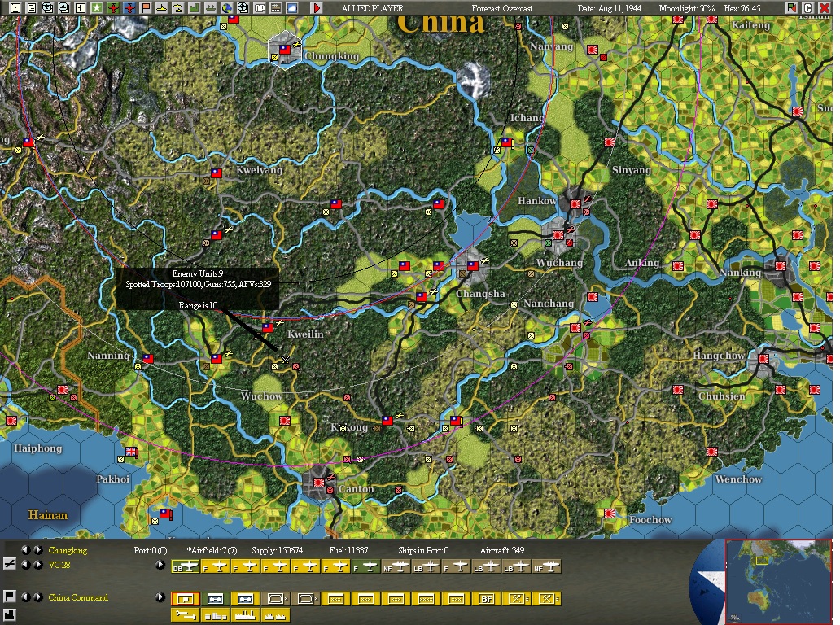Click the red plane on green background icon
This screenshot has width=840, height=625.
coord(113,8)
